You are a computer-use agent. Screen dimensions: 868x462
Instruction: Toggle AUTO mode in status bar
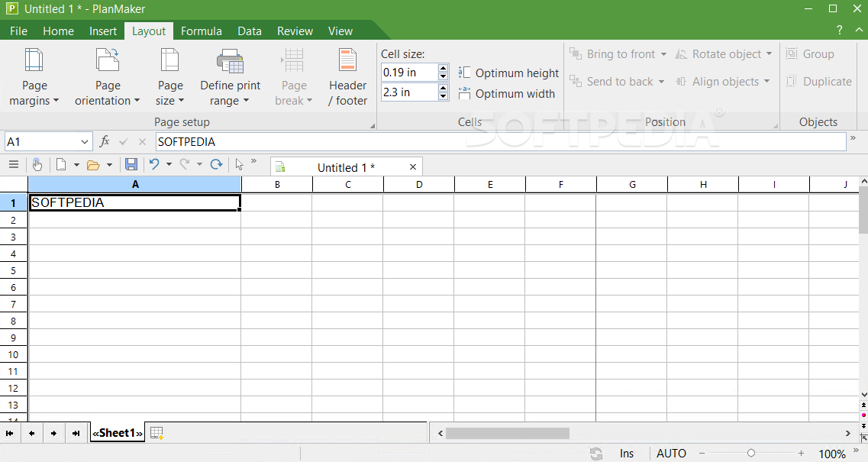tap(671, 454)
